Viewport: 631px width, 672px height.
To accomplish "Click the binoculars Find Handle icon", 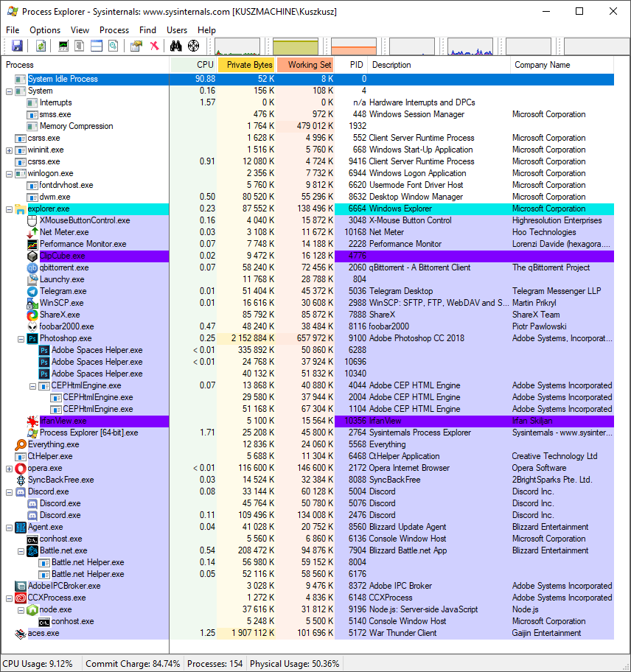I will (x=175, y=46).
